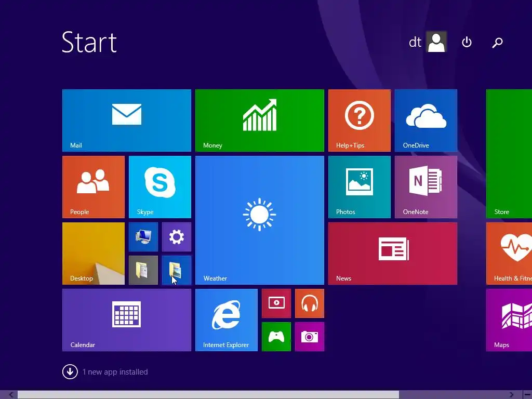532x399 pixels.
Task: Open the News tile
Action: pyautogui.click(x=393, y=254)
